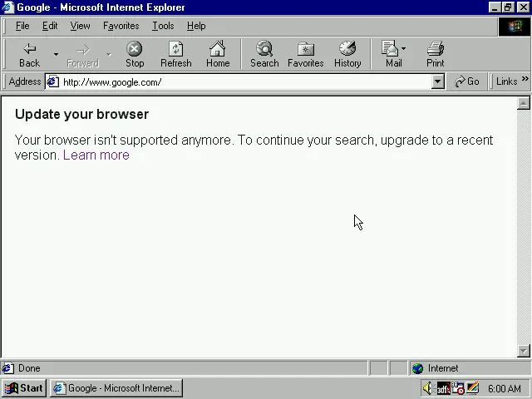Minimize the Internet Explorer window
Screen dimensions: 532x399
495,7
